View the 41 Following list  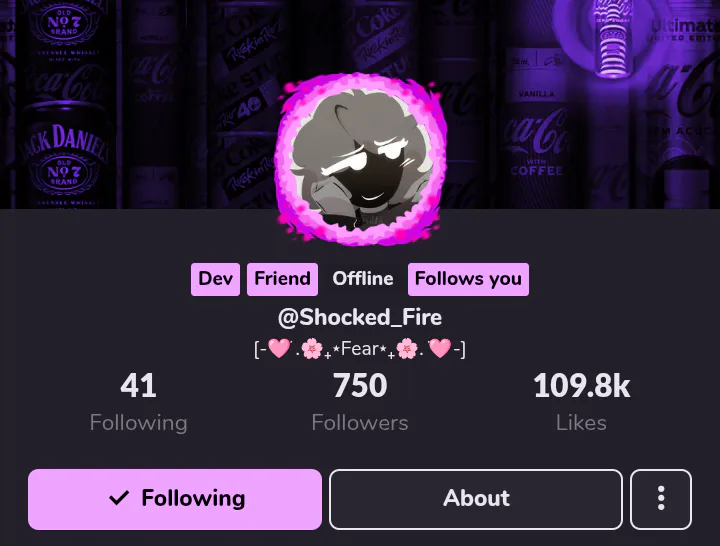tap(138, 386)
